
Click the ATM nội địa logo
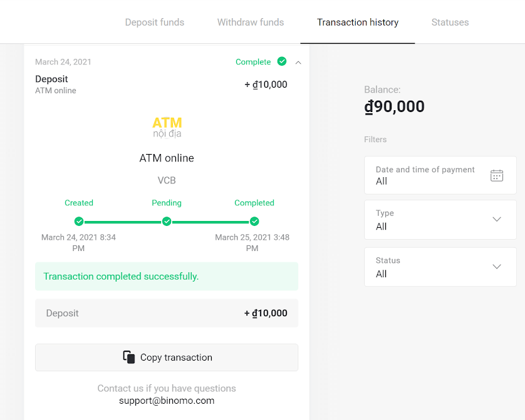coord(167,127)
